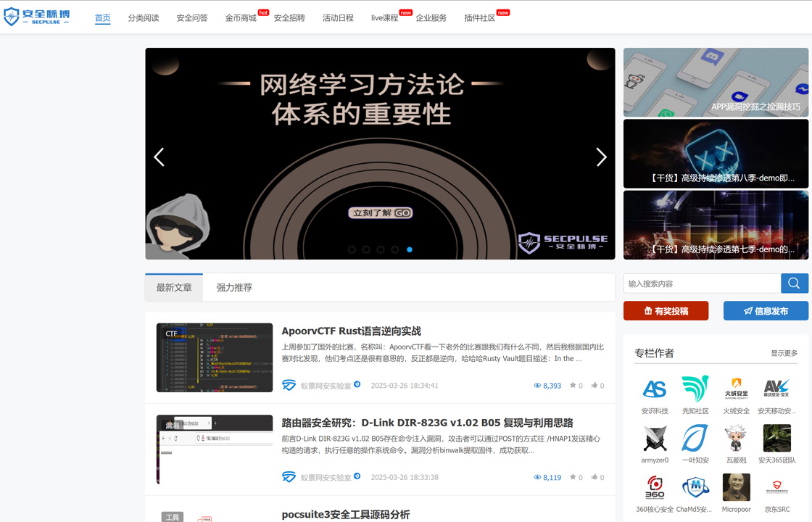
Task: Click the red 有奖投稿 button
Action: pyautogui.click(x=666, y=311)
